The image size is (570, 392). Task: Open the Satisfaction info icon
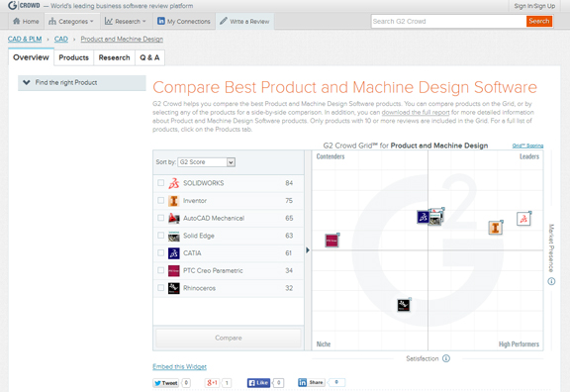[446, 358]
